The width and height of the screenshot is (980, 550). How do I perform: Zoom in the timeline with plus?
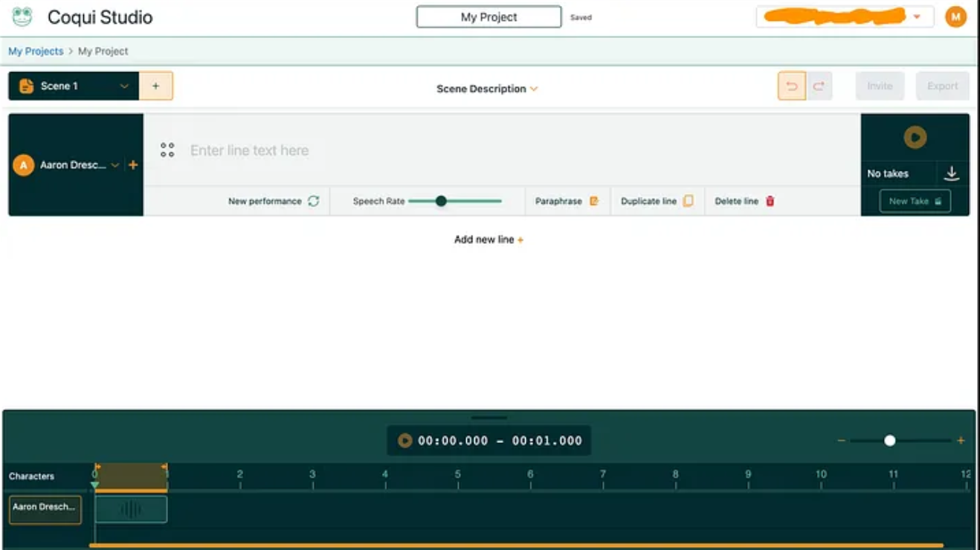(961, 441)
